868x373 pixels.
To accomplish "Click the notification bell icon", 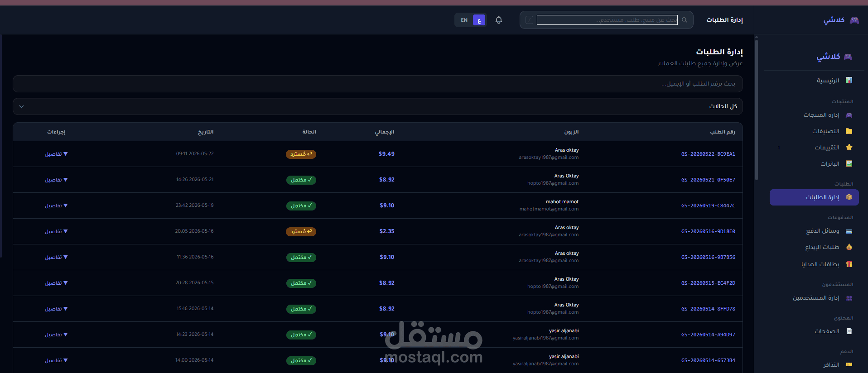I will (x=499, y=20).
